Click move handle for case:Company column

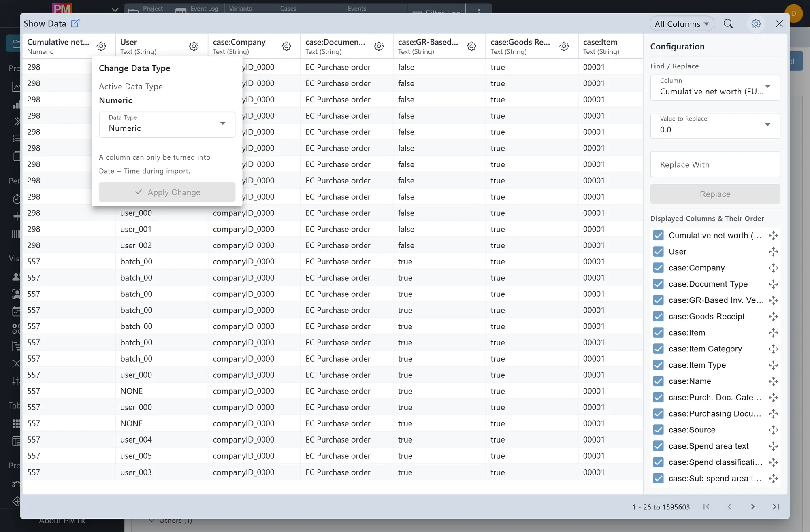click(x=773, y=268)
